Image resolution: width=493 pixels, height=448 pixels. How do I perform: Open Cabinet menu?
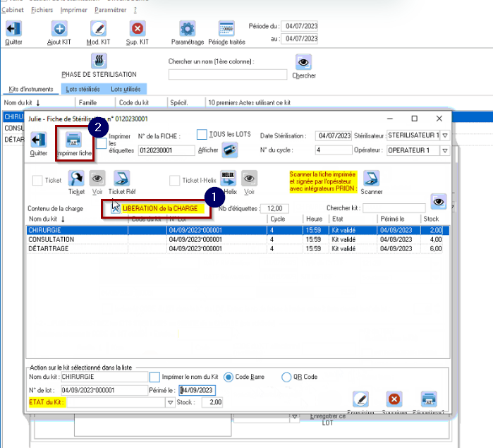click(12, 10)
